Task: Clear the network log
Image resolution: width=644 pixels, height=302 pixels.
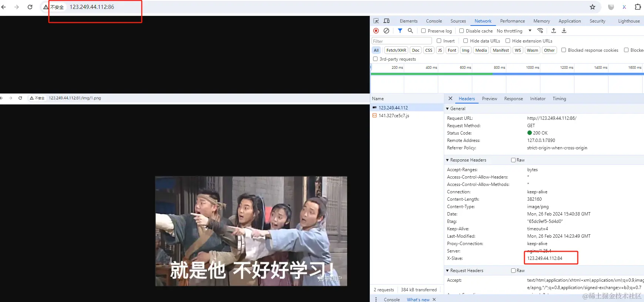Action: click(386, 31)
